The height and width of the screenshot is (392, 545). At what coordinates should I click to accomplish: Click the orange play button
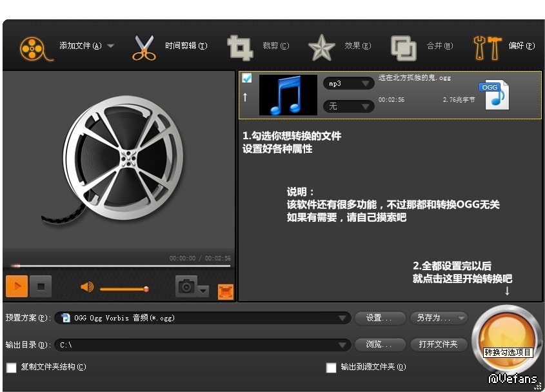[x=17, y=286]
